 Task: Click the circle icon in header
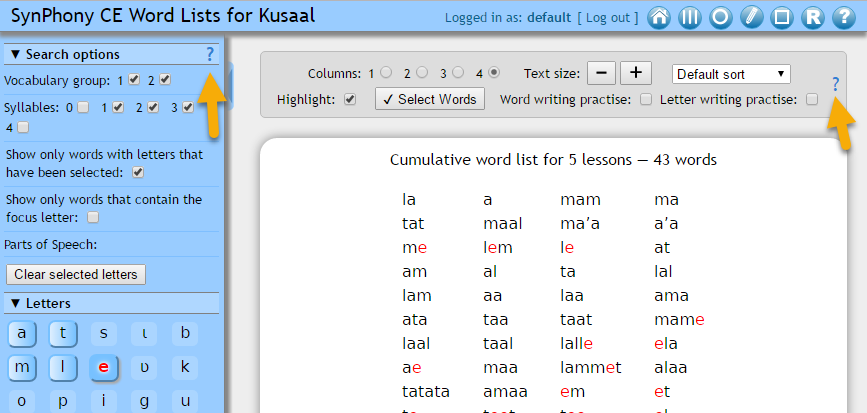tap(720, 18)
